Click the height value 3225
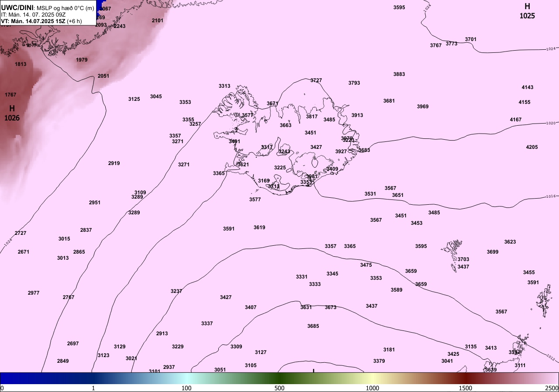Viewport: 559px width, 392px height. [280, 168]
